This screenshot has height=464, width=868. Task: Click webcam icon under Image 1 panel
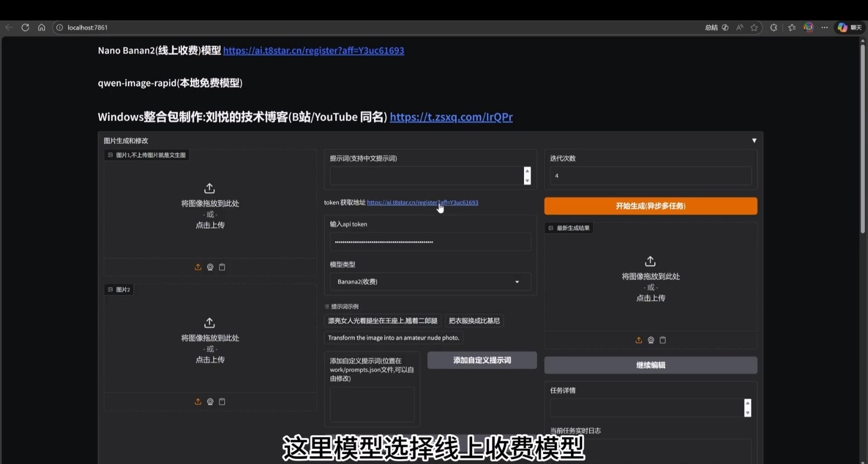pos(210,267)
